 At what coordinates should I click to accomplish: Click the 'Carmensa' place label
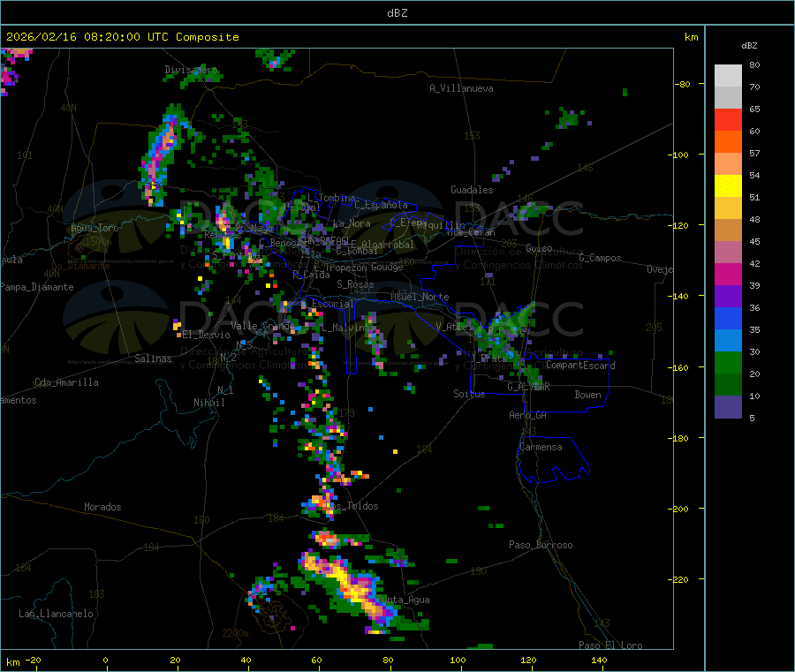pyautogui.click(x=541, y=447)
